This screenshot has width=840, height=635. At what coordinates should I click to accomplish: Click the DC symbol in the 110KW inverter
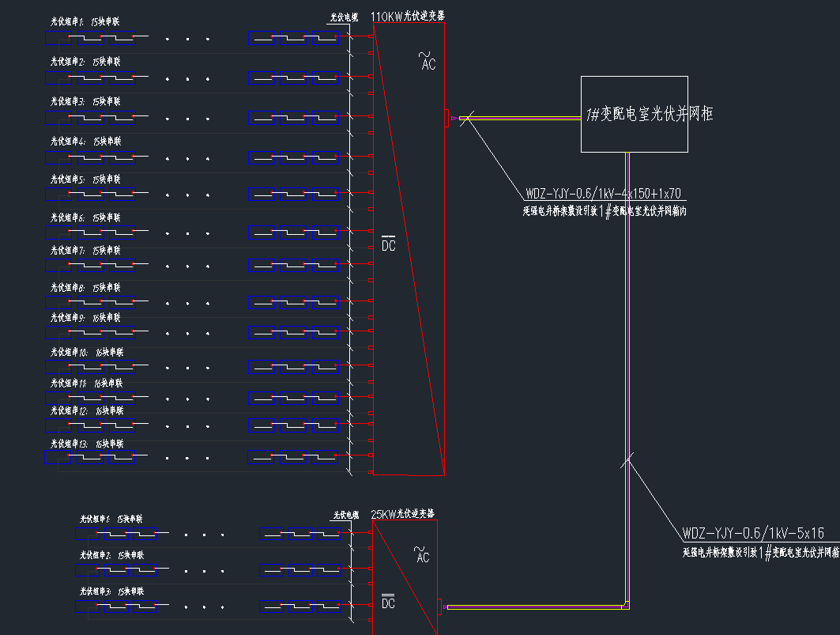pyautogui.click(x=388, y=244)
